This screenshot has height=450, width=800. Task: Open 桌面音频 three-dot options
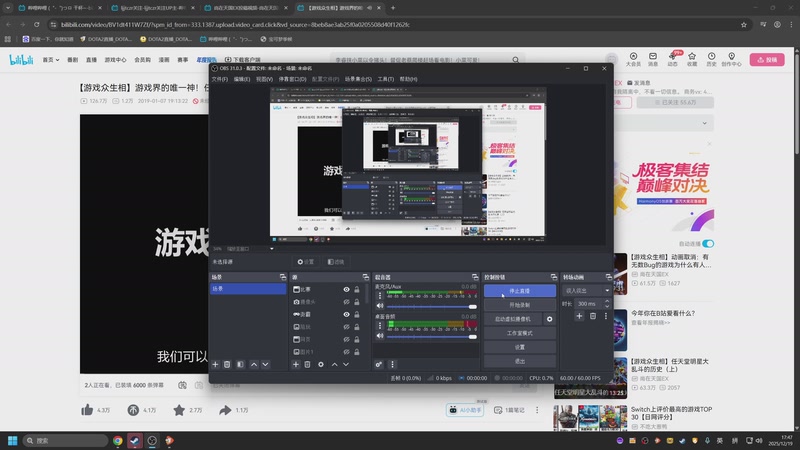(x=380, y=326)
